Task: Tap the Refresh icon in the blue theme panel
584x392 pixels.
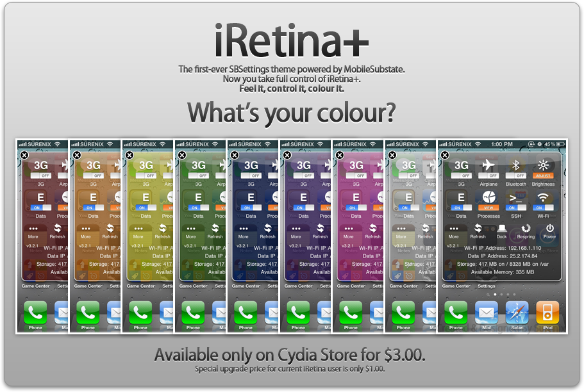Action: click(267, 228)
